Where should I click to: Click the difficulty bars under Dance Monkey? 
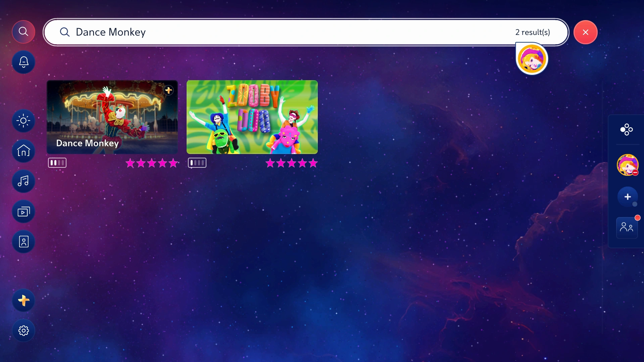pos(57,162)
